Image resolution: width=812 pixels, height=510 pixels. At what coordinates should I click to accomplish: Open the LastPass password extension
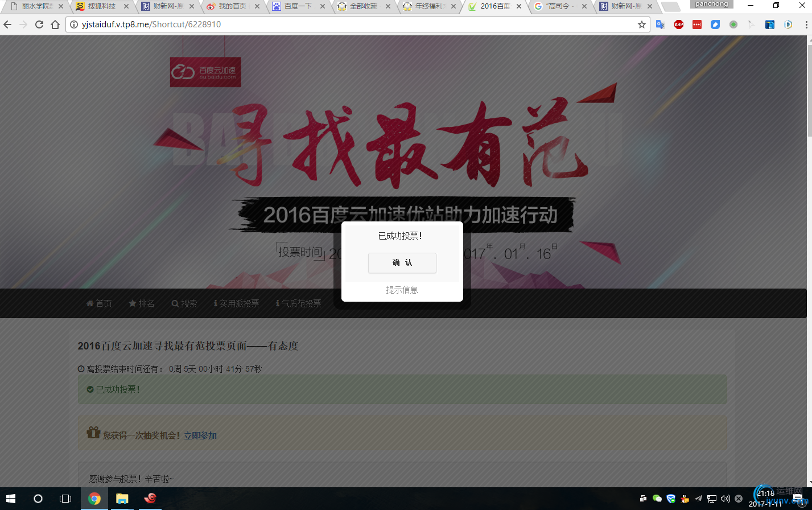(696, 24)
